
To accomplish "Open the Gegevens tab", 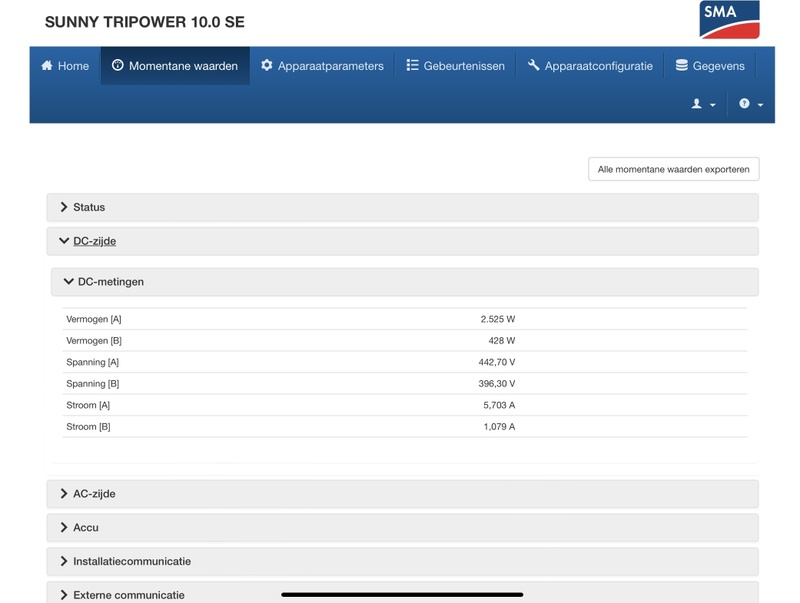I will (x=710, y=66).
